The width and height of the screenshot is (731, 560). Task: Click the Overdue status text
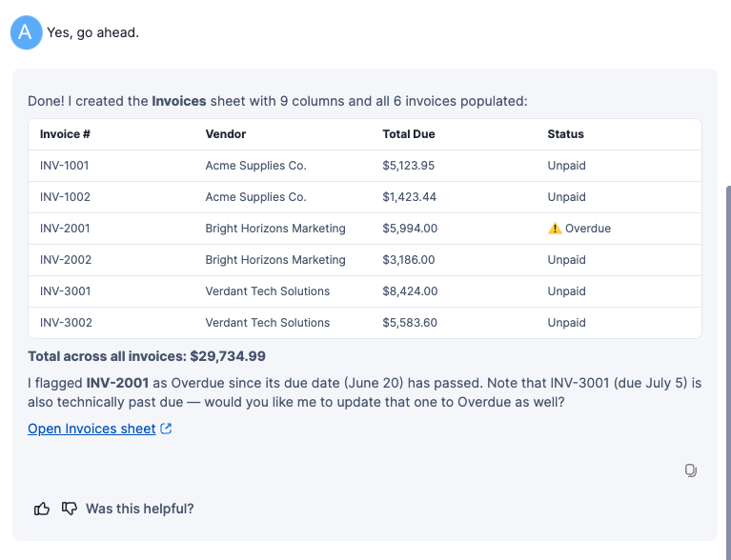[x=588, y=229]
